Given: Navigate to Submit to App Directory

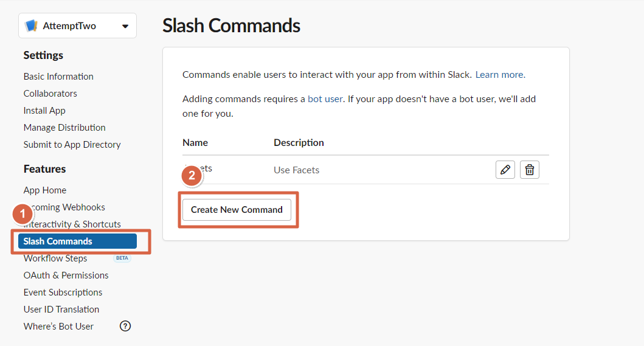Looking at the screenshot, I should tap(72, 145).
